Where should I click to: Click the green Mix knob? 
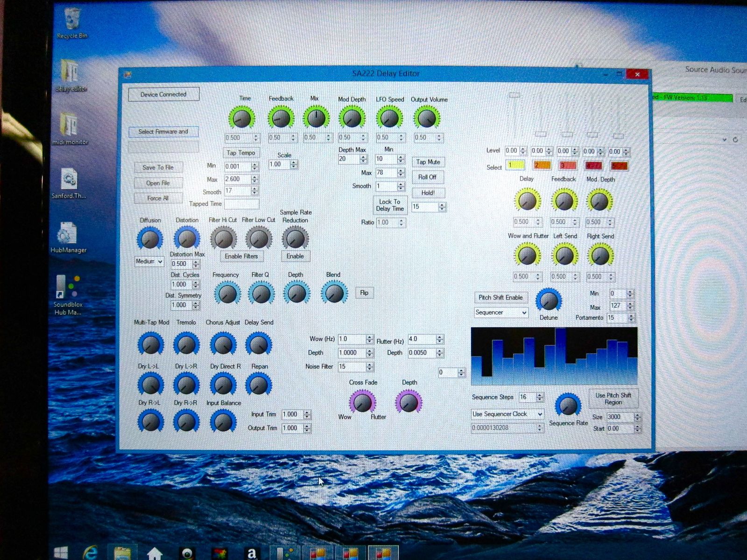tap(316, 118)
